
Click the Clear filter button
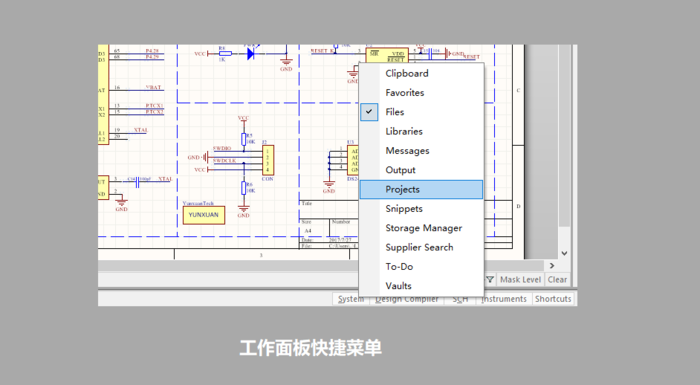[557, 280]
